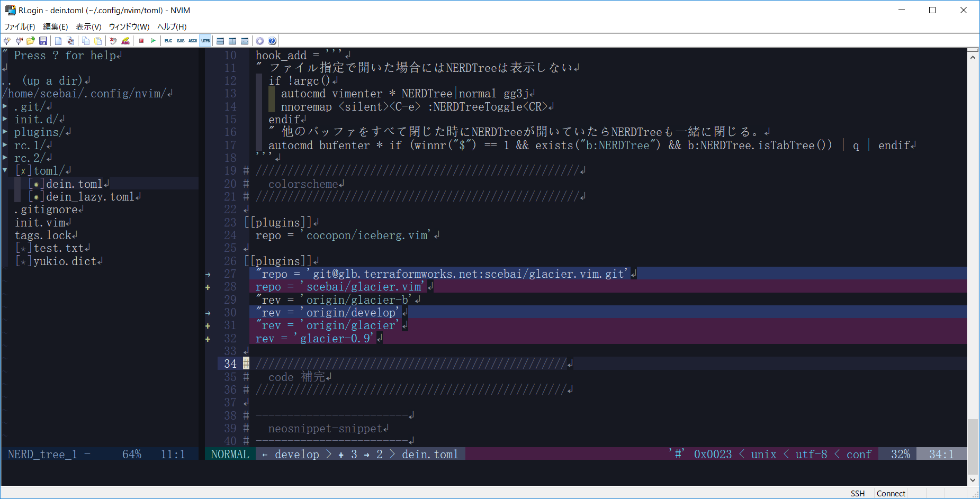Viewport: 980px width, 499px height.
Task: Click the scrollbar up arrow
Action: (x=973, y=57)
